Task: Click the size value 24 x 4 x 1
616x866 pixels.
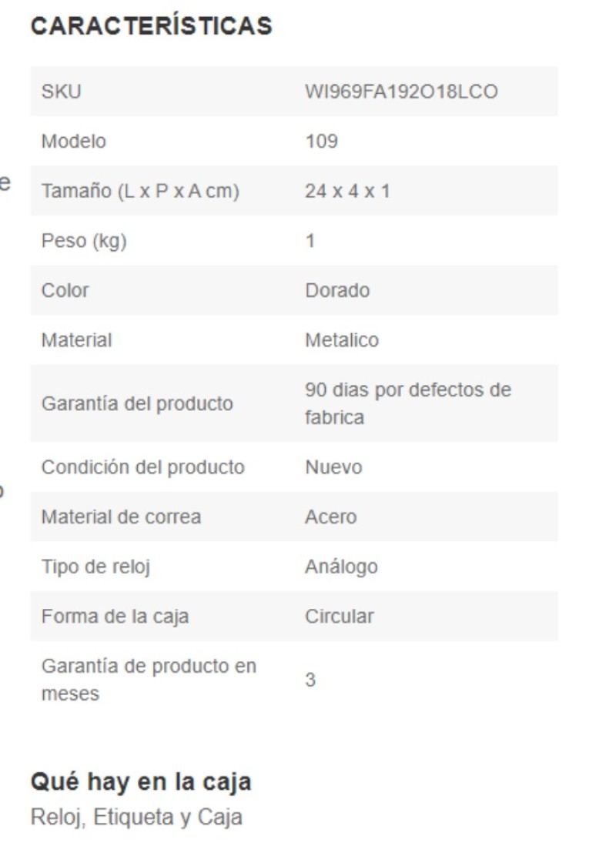Action: [x=347, y=191]
